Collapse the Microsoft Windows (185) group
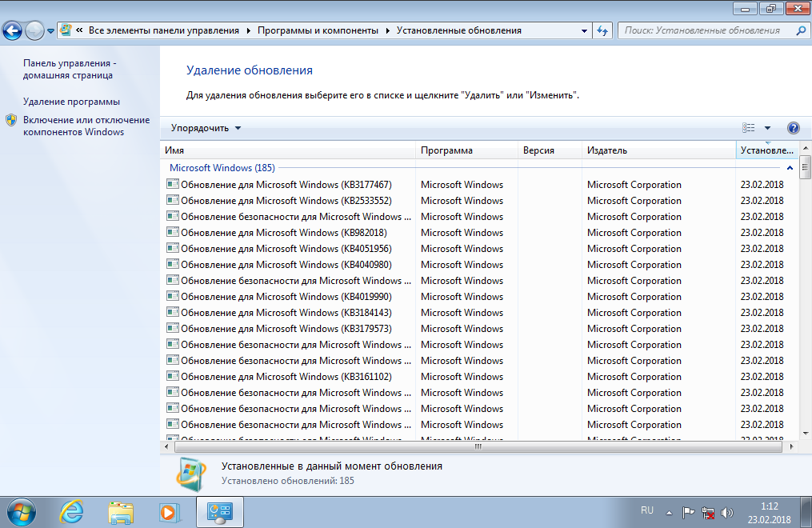The width and height of the screenshot is (812, 528). (x=790, y=168)
